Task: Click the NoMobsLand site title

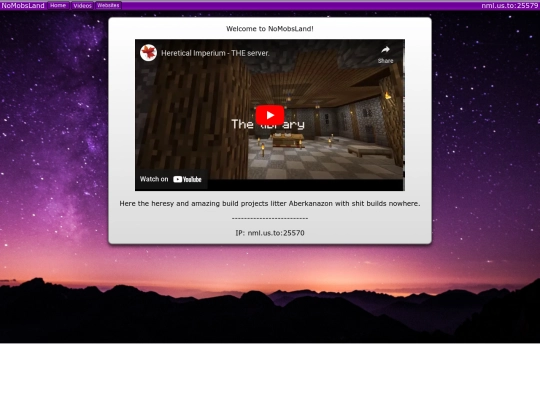Action: tap(23, 6)
